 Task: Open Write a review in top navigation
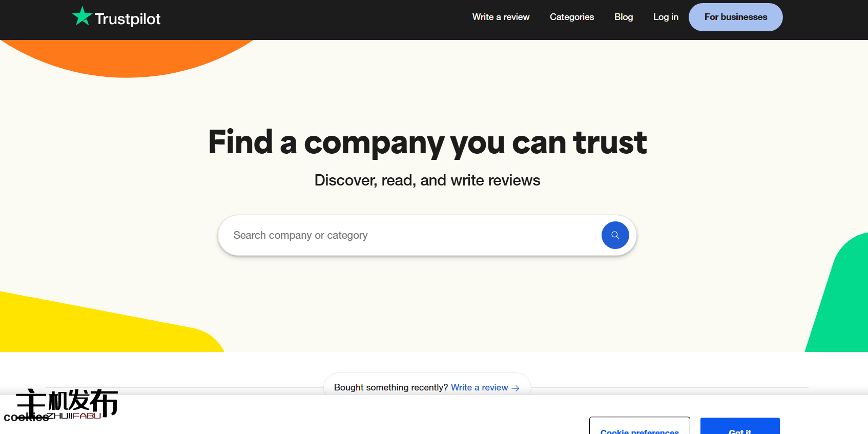pos(501,17)
